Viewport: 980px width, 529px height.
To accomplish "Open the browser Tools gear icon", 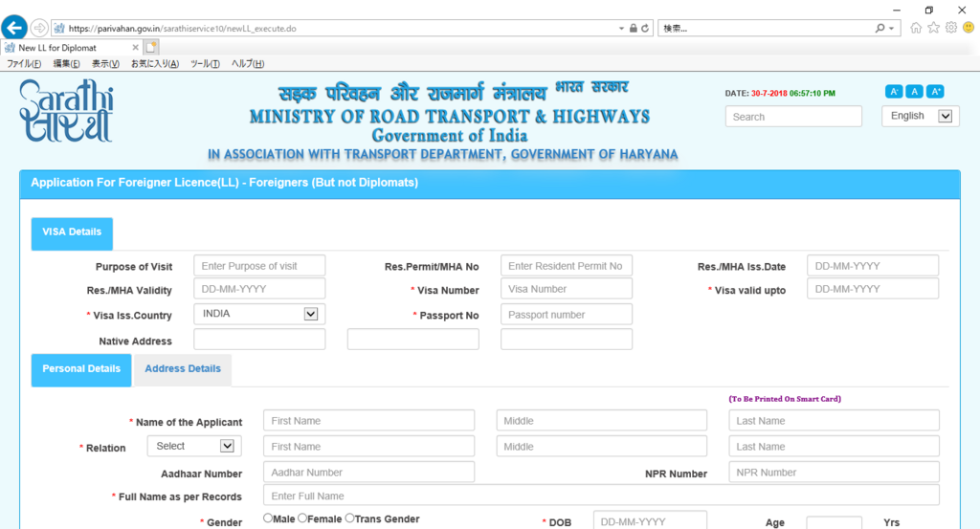I will [951, 28].
